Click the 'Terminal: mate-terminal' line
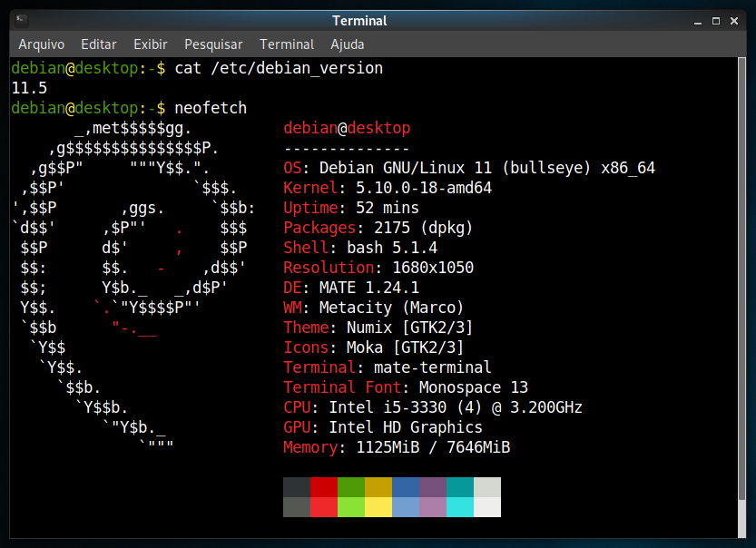 click(388, 367)
